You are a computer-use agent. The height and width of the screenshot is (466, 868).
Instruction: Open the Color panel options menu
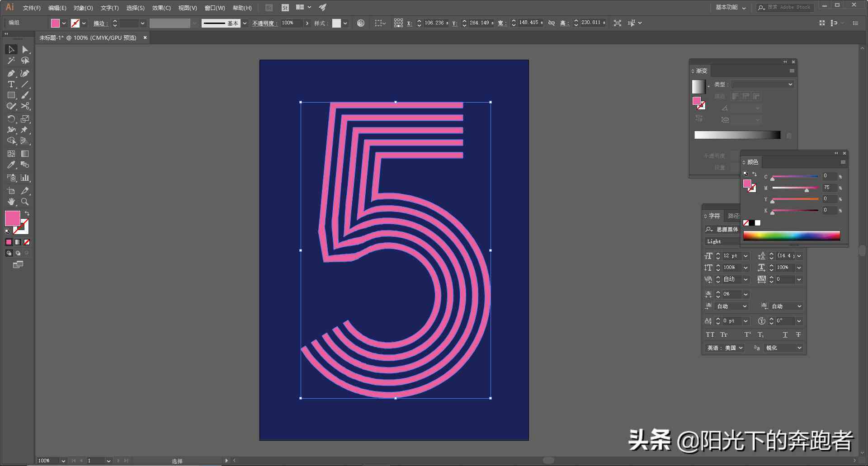(x=843, y=162)
